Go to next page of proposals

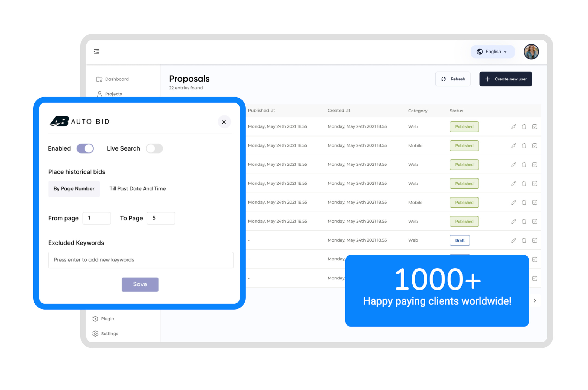535,301
